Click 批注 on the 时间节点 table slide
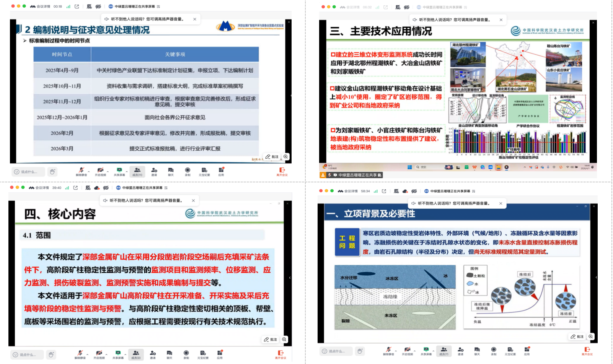The width and height of the screenshot is (613, 364). click(272, 157)
